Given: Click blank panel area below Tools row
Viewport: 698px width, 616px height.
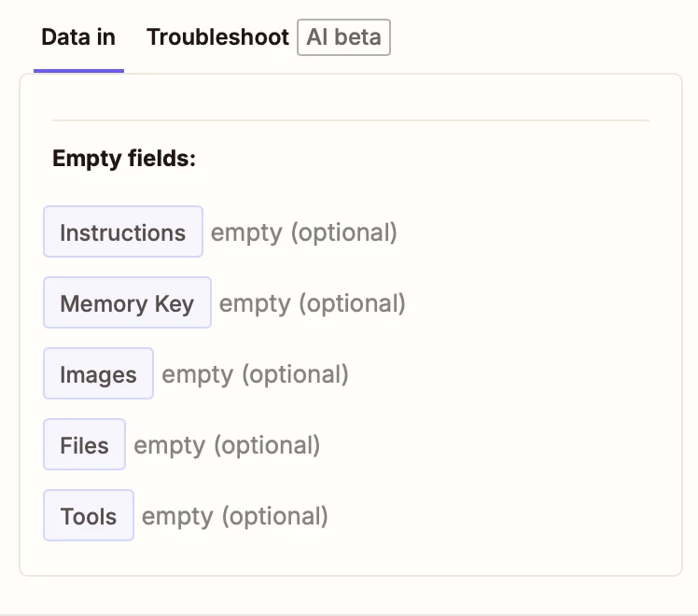Looking at the screenshot, I should click(351, 558).
